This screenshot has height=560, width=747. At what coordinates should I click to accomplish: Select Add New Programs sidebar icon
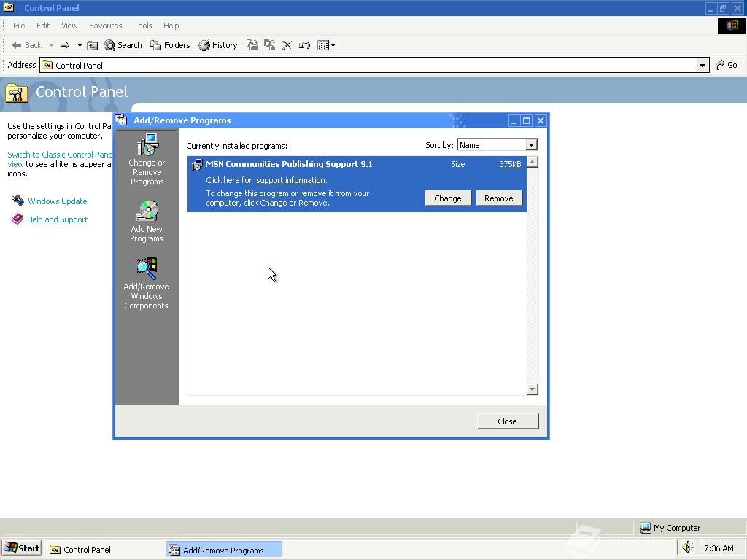146,221
